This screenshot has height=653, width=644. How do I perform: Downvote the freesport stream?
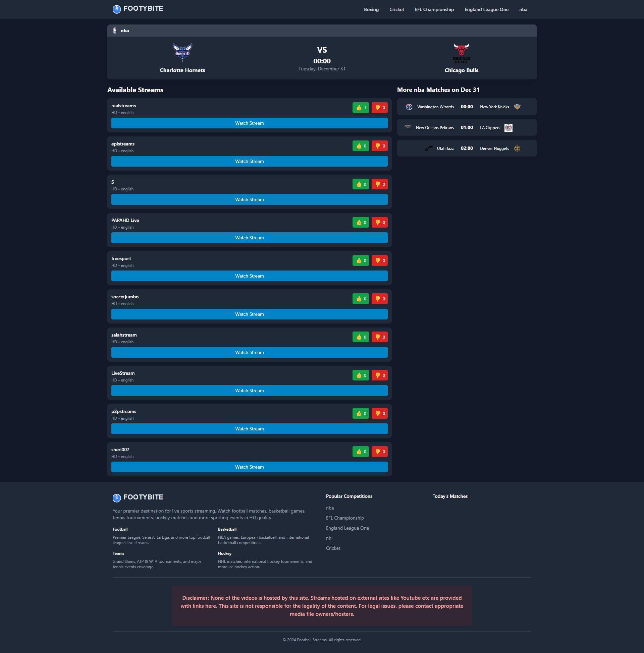(379, 260)
